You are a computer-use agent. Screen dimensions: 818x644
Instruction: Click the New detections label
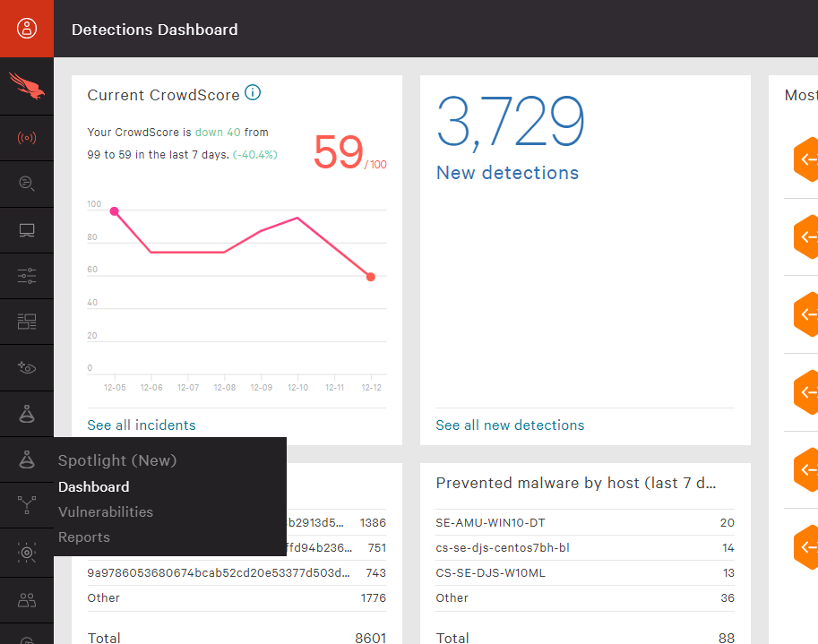pos(508,173)
